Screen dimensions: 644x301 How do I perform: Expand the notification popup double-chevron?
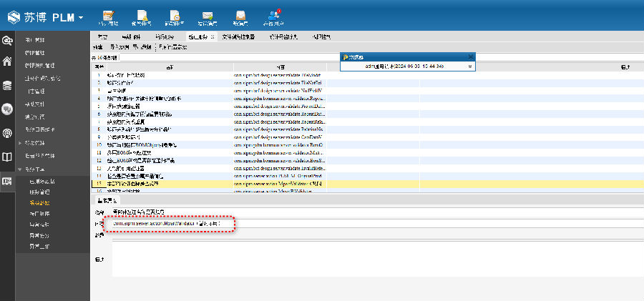click(x=469, y=66)
